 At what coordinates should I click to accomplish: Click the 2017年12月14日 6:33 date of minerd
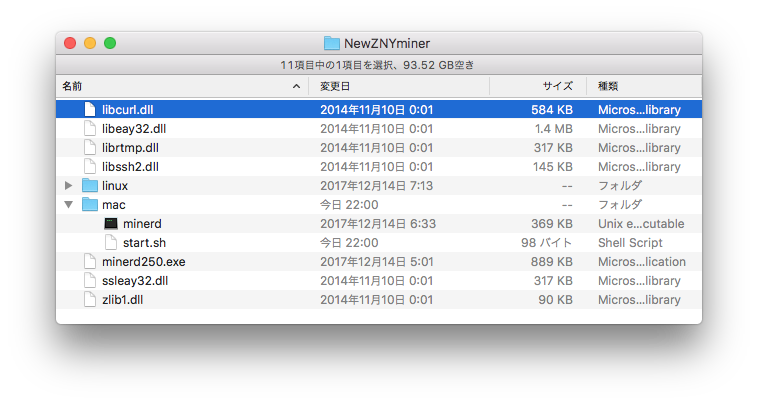coord(378,224)
